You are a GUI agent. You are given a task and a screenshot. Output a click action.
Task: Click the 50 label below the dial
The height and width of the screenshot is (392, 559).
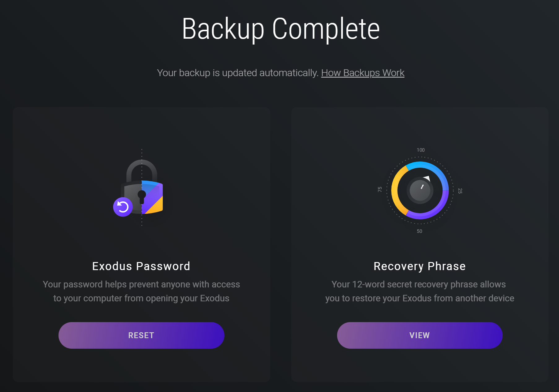coord(419,231)
